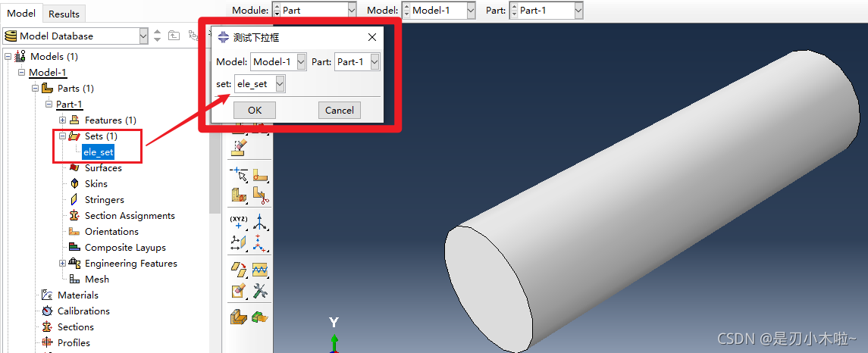Click the datum coordinate system tool icon
Image resolution: width=868 pixels, height=353 pixels.
click(x=260, y=243)
